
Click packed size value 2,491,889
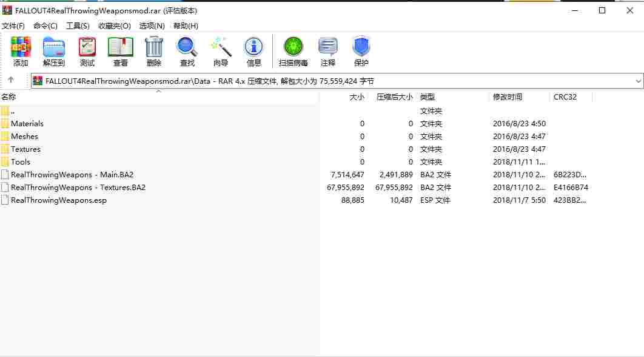[x=396, y=174]
